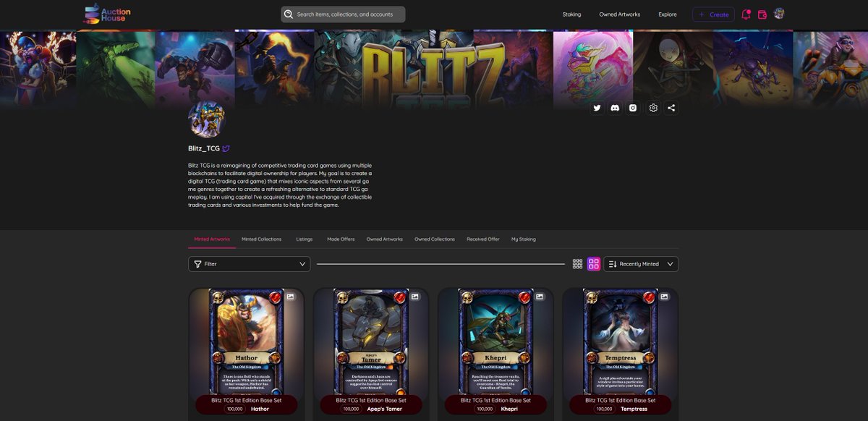
Task: Open the Hathor card artwork
Action: click(246, 341)
